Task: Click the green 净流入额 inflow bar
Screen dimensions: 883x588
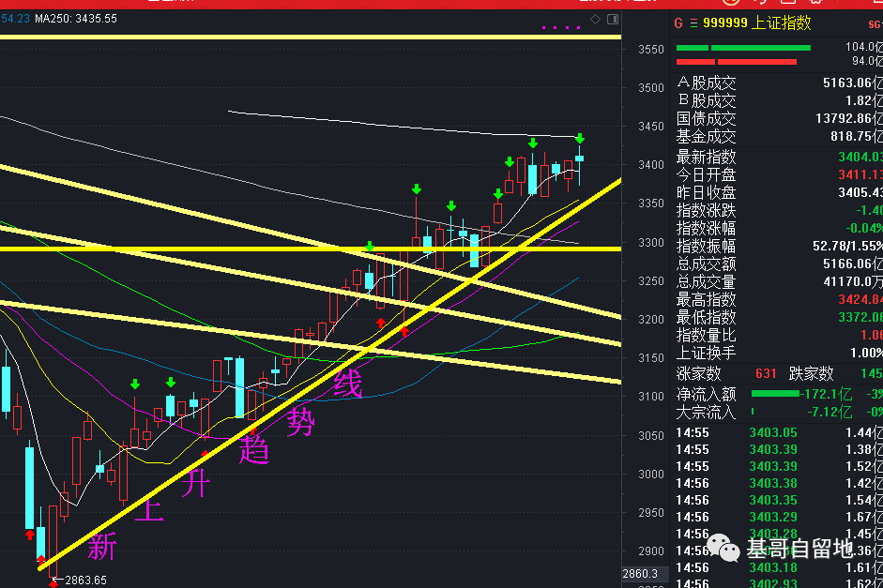Action: pos(775,393)
